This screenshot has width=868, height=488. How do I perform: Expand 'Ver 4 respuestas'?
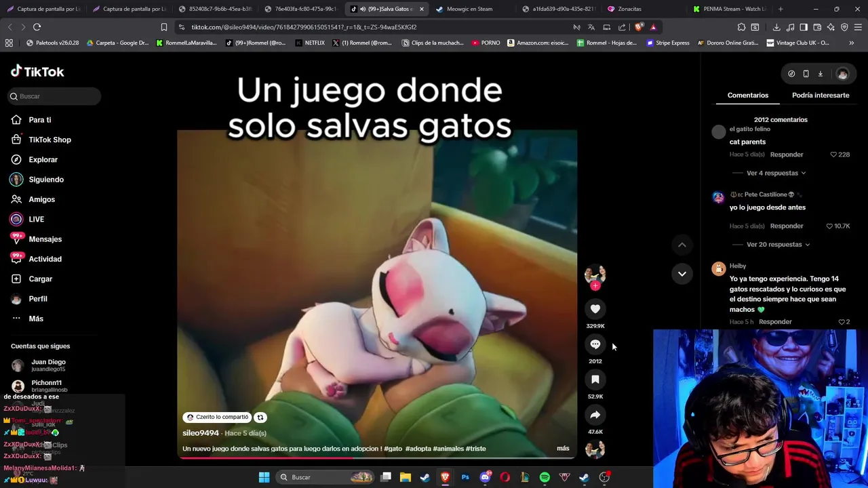click(776, 173)
